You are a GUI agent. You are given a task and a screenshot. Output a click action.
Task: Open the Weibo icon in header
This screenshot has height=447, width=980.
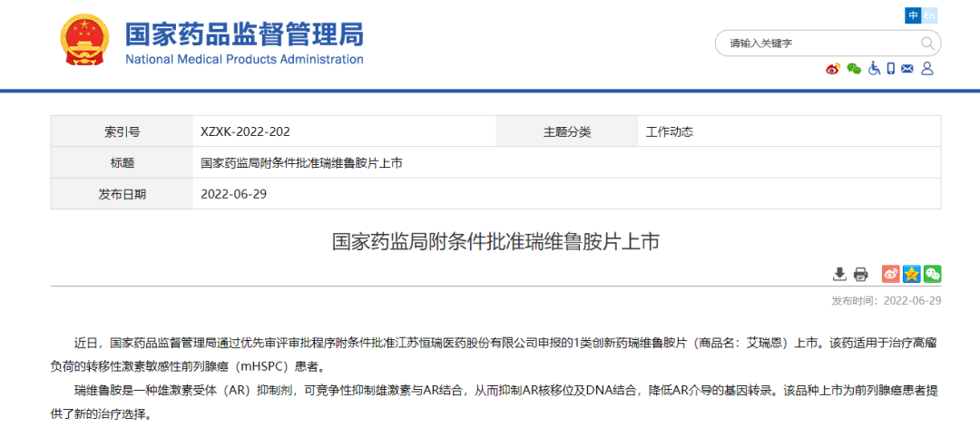833,69
